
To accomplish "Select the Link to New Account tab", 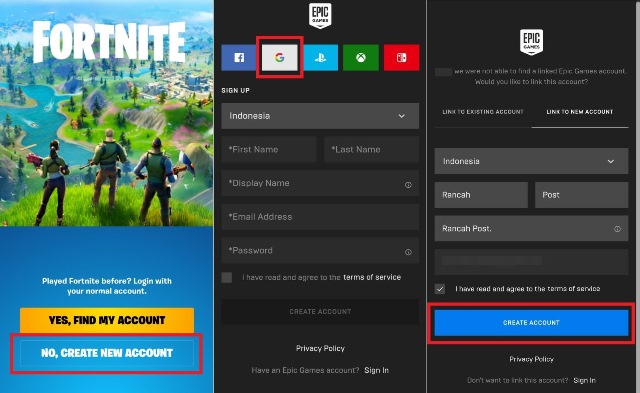I will coord(580,112).
